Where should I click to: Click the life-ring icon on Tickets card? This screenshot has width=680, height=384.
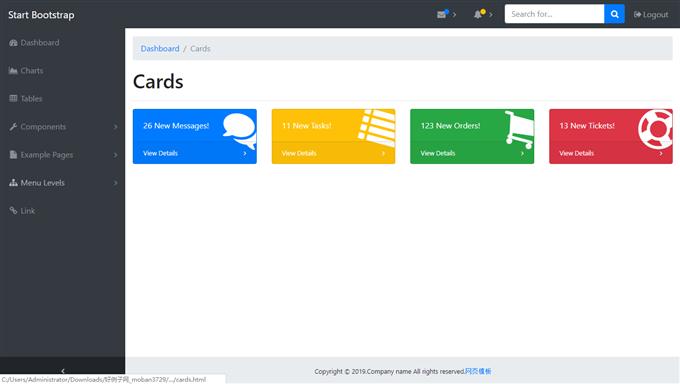(655, 129)
